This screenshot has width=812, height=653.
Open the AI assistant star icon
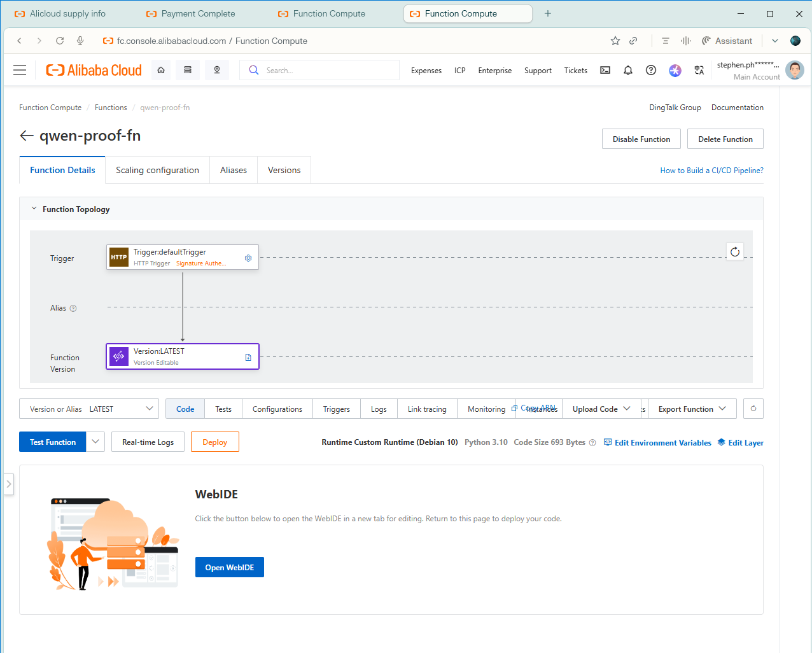(x=675, y=70)
